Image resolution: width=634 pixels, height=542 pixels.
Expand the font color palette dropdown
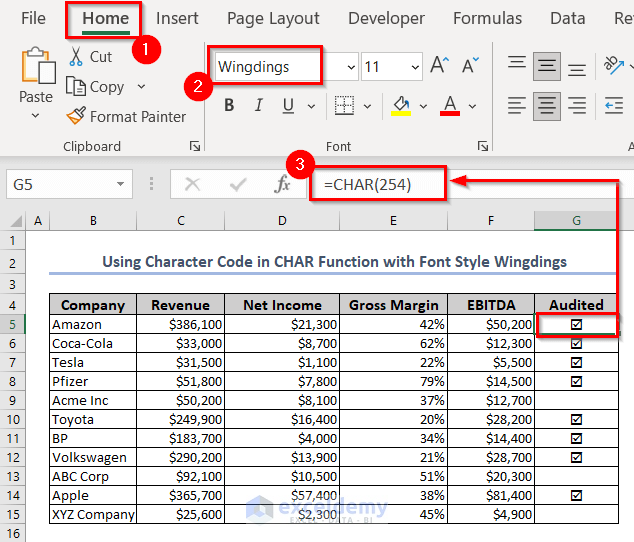tap(472, 106)
